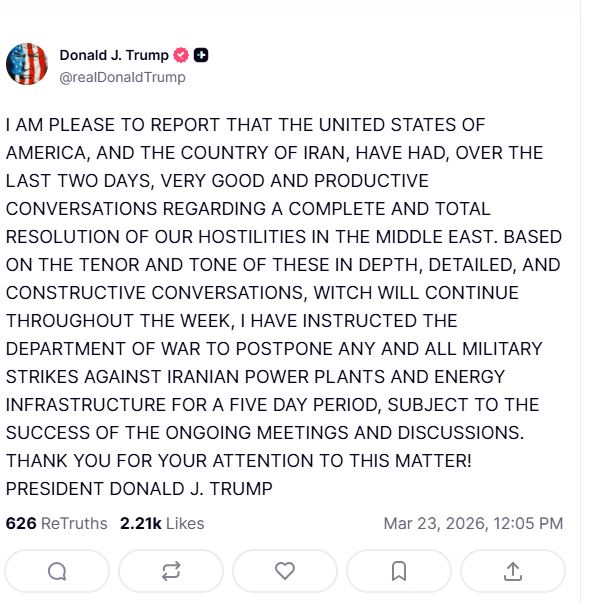Toggle the heart Like button
The width and height of the screenshot is (603, 604).
tap(285, 571)
